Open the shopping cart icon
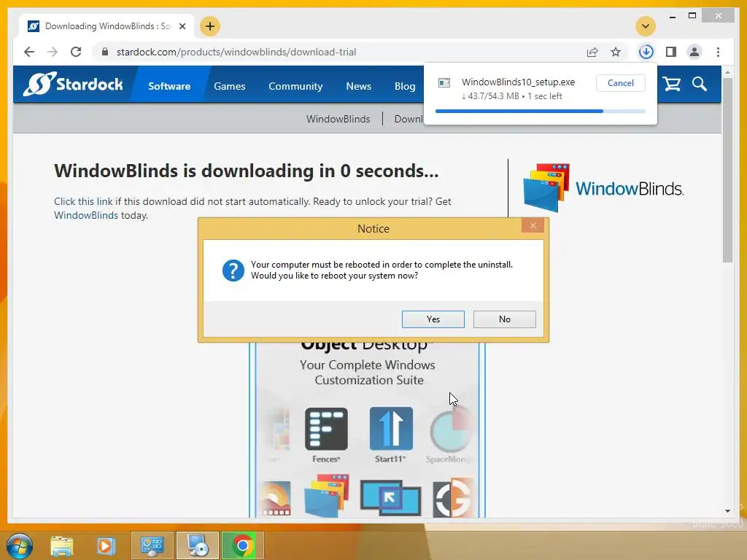 pyautogui.click(x=672, y=85)
